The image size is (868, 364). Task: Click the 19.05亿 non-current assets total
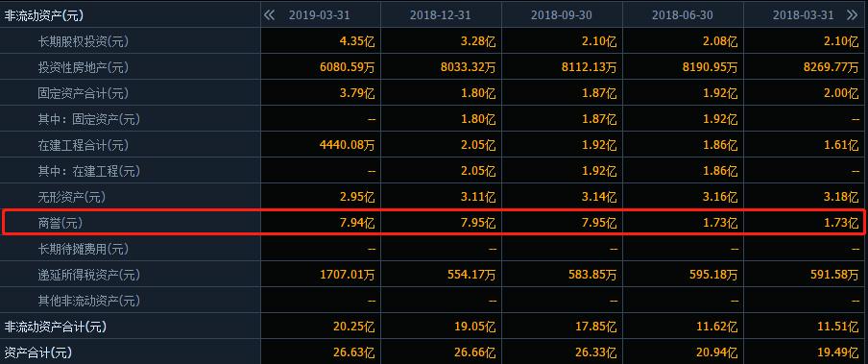(474, 327)
